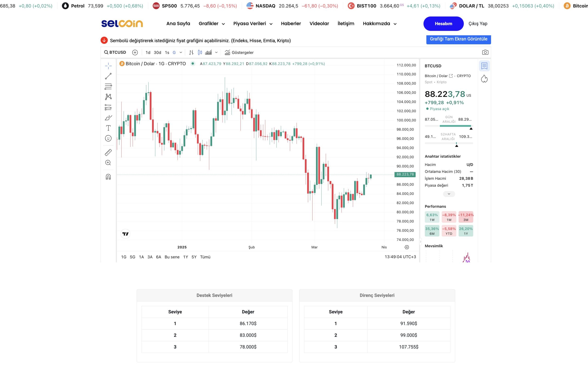Image resolution: width=588 pixels, height=365 pixels.
Task: Click Çıkış Yap to log out
Action: pos(478,24)
